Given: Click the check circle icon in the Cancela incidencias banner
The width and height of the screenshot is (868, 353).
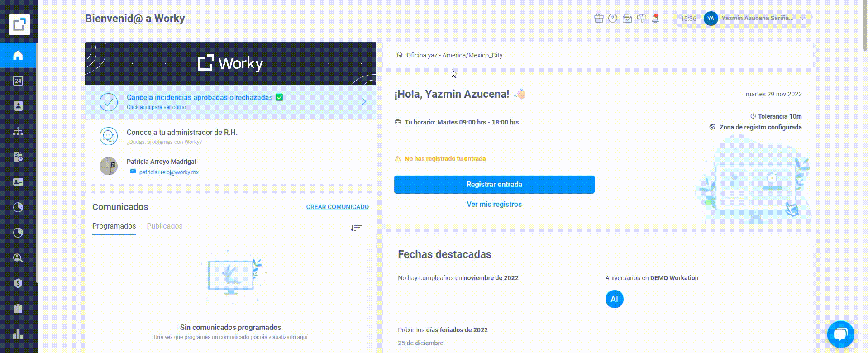Looking at the screenshot, I should click(109, 102).
